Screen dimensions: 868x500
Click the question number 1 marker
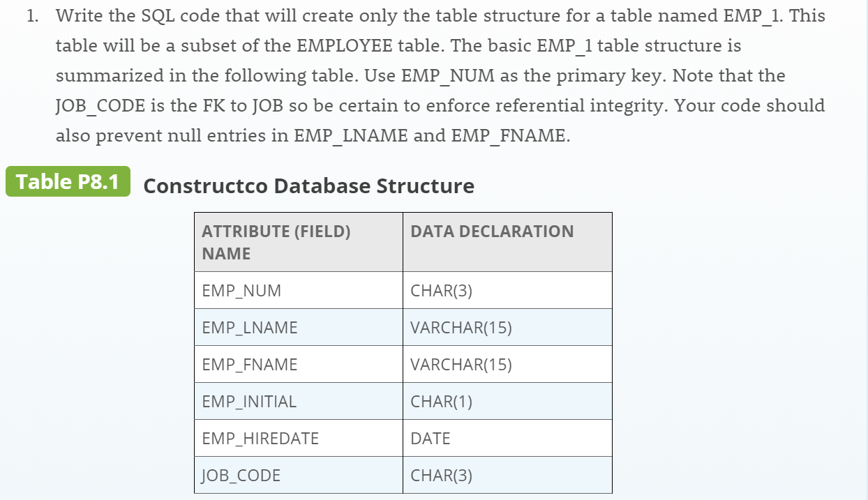pyautogui.click(x=32, y=16)
